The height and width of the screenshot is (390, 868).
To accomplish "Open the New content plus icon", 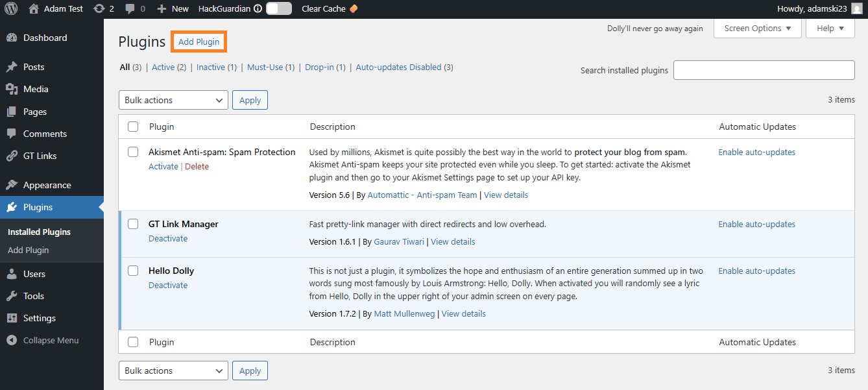I will [x=160, y=8].
